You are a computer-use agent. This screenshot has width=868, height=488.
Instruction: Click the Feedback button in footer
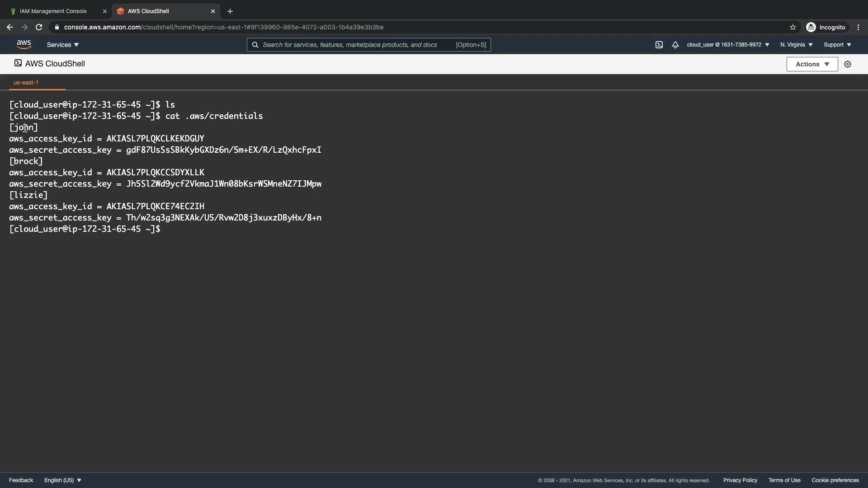click(x=21, y=480)
